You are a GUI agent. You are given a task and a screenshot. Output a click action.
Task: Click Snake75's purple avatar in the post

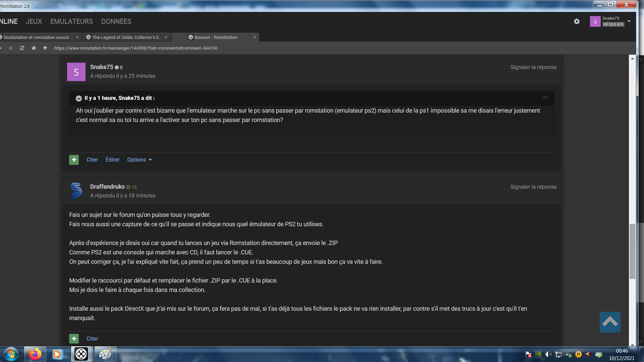pos(76,72)
